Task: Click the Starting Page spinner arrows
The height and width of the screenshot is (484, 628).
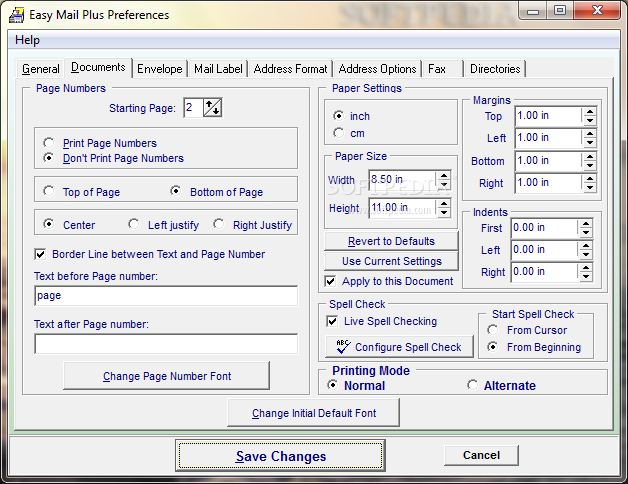Action: [x=212, y=108]
